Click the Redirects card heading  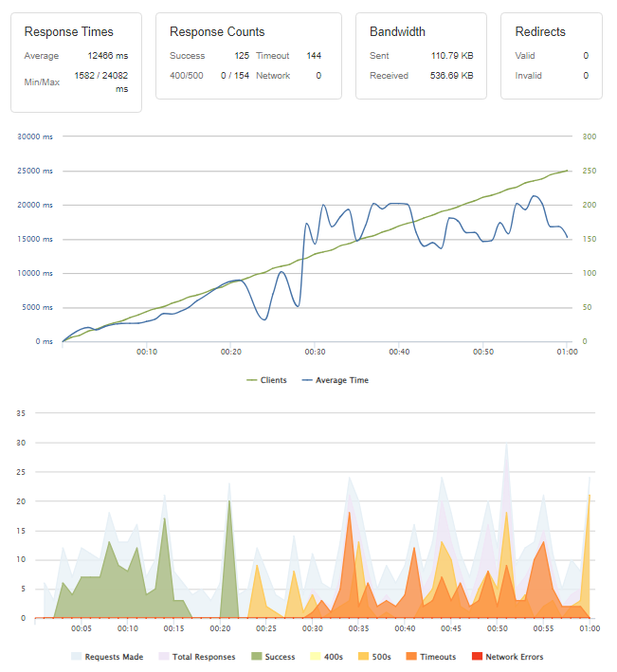[540, 31]
